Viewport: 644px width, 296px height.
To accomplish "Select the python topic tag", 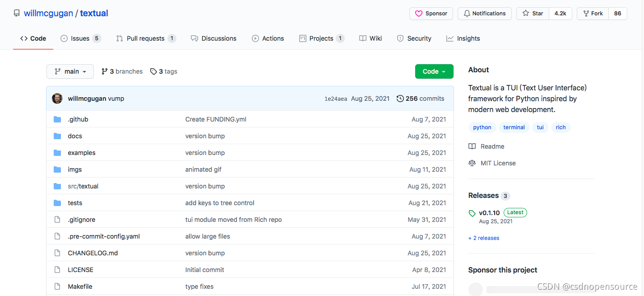I will [482, 127].
